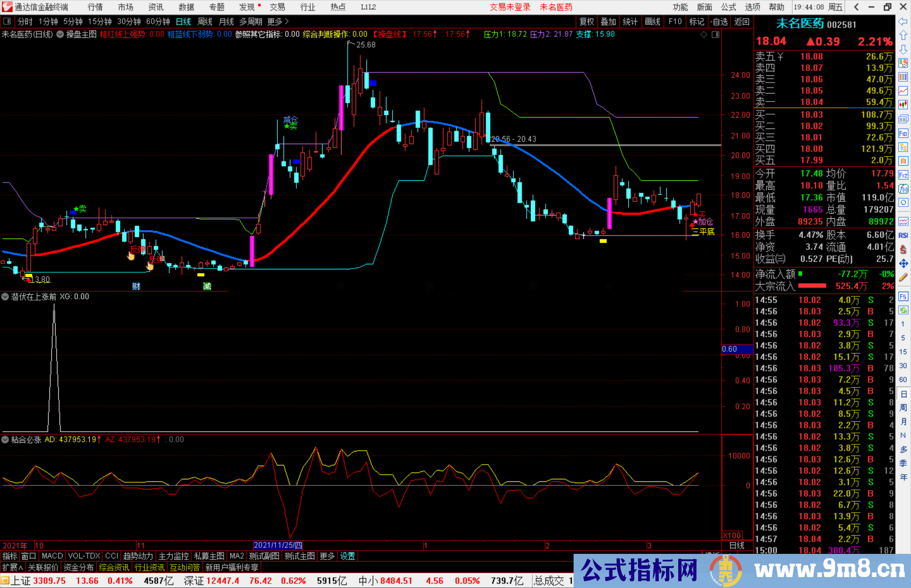The image size is (911, 588).
Task: Click the 设置 indicator settings link
Action: [348, 556]
